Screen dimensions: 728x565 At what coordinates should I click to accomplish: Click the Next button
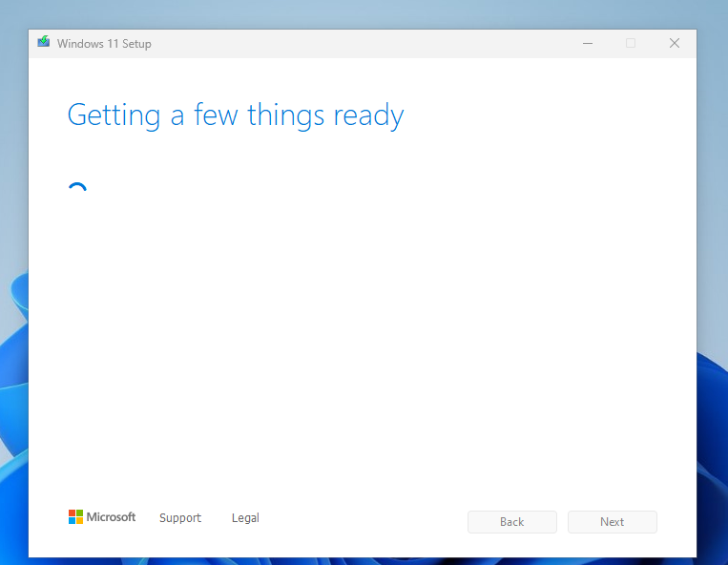[x=612, y=522]
